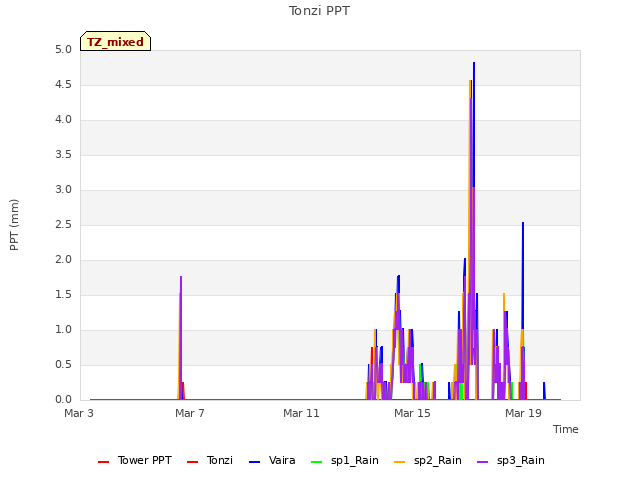Click the Mar 7 tick label

pos(190,413)
